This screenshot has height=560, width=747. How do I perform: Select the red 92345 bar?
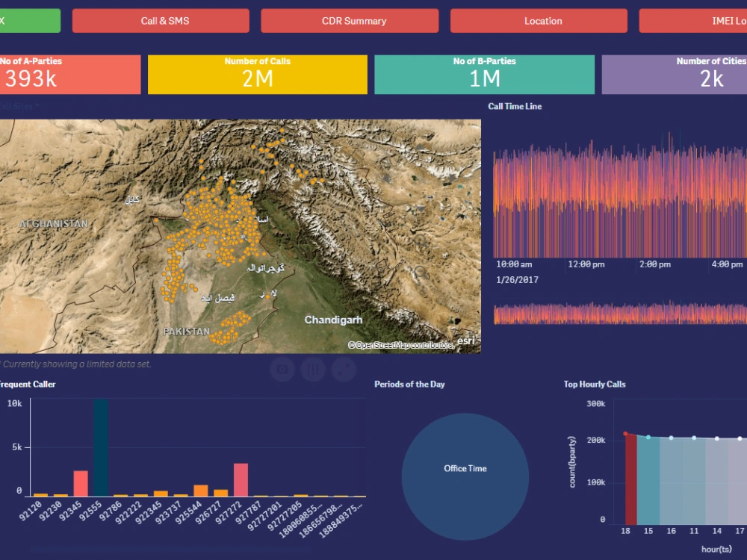81,484
